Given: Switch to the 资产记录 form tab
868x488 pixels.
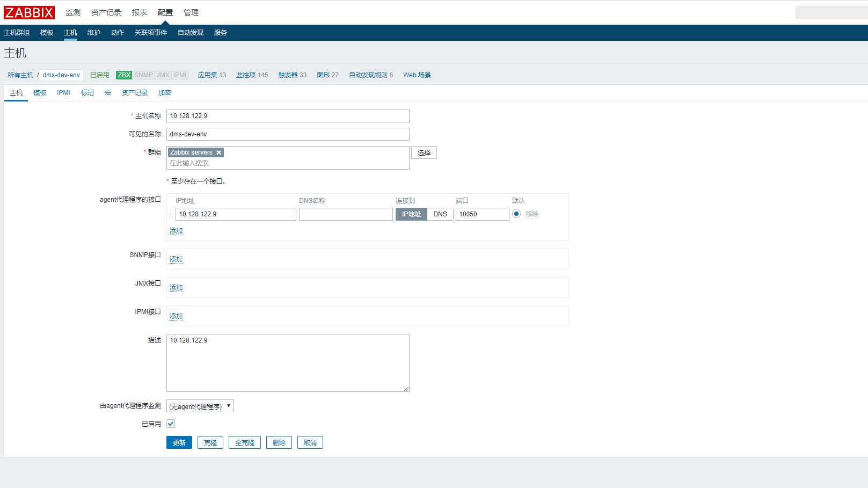Looking at the screenshot, I should (x=135, y=93).
